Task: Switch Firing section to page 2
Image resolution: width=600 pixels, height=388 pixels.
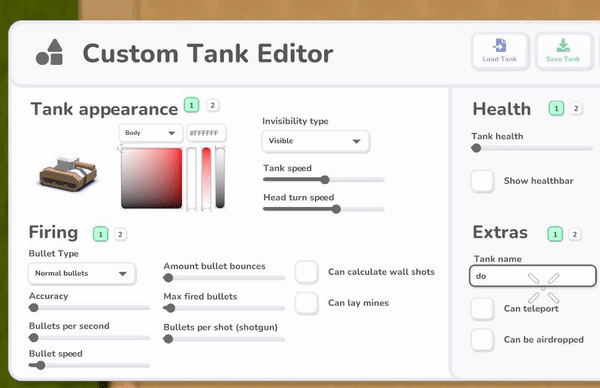Action: (120, 234)
